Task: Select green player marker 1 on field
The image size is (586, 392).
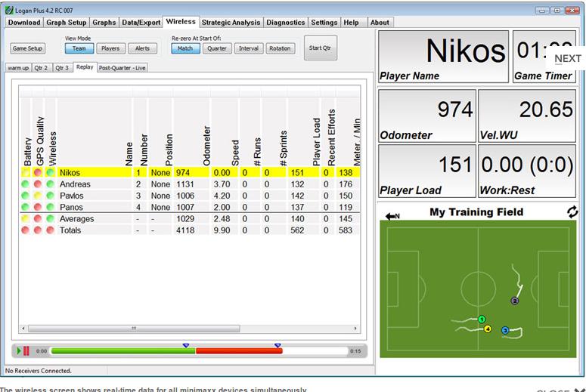Action: click(481, 319)
